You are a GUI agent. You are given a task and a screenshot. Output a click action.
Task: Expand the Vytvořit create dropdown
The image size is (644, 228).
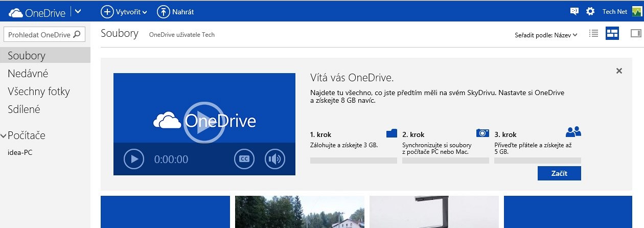click(x=124, y=11)
